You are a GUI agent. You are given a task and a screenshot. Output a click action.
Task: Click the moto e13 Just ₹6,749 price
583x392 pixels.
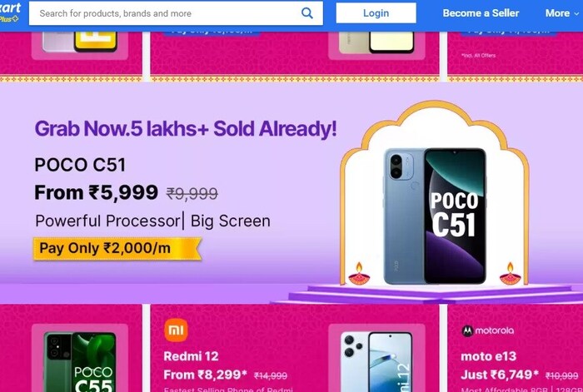click(500, 375)
